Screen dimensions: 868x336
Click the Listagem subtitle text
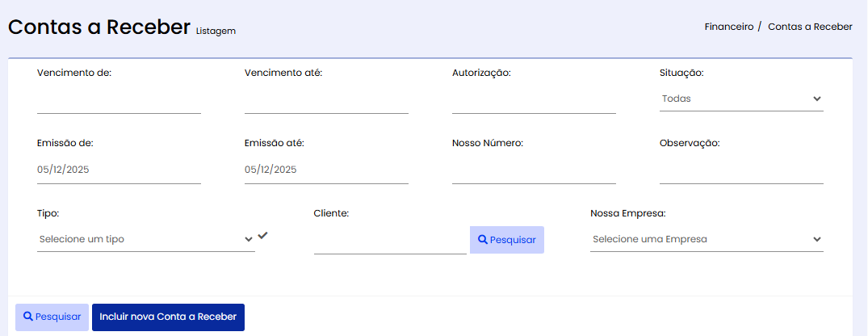(216, 31)
